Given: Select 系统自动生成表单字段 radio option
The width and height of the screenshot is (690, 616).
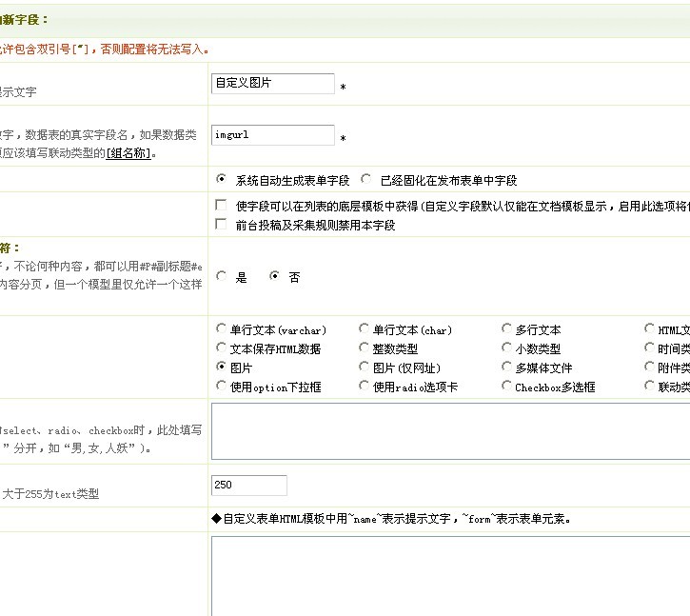Looking at the screenshot, I should (x=221, y=179).
